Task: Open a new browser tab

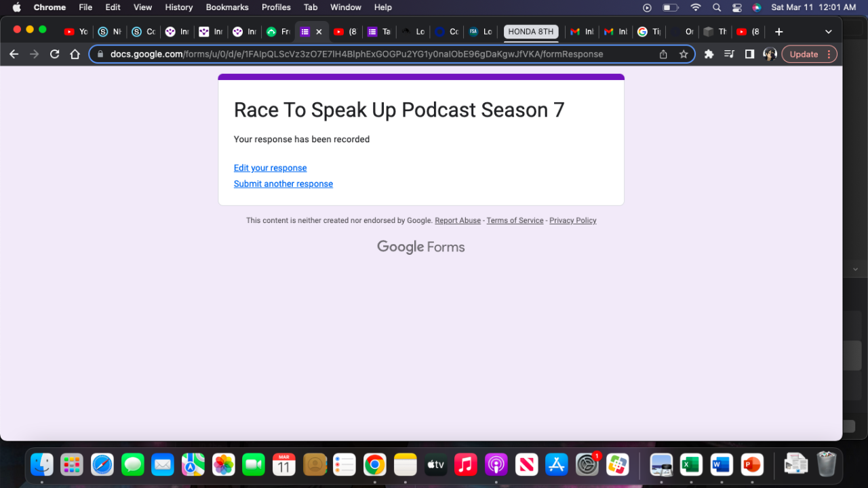Action: coord(779,32)
